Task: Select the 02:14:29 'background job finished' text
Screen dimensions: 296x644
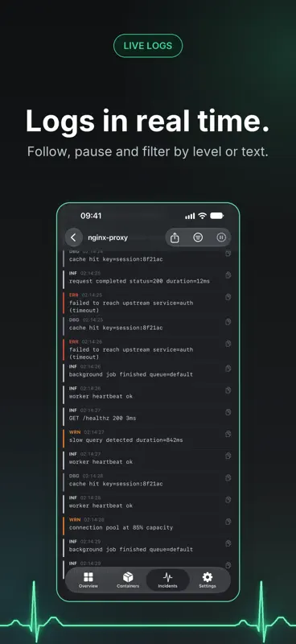Action: pos(131,550)
